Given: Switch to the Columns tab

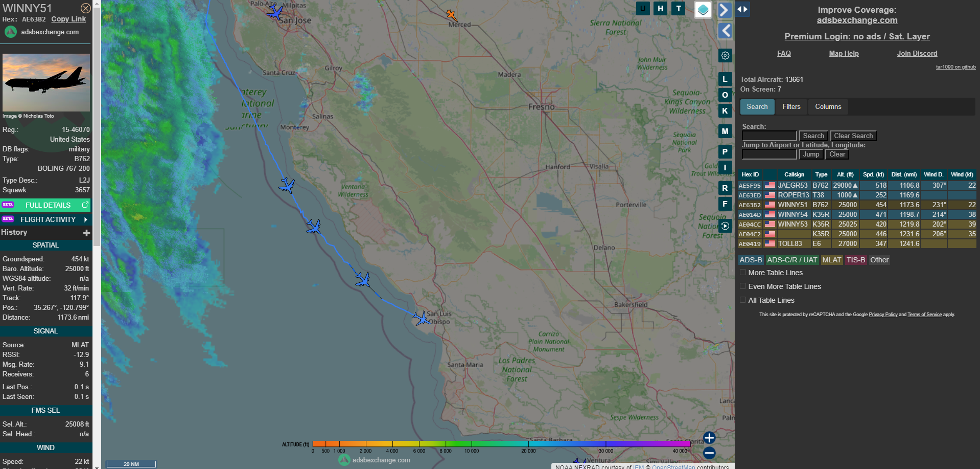Looking at the screenshot, I should pos(828,106).
